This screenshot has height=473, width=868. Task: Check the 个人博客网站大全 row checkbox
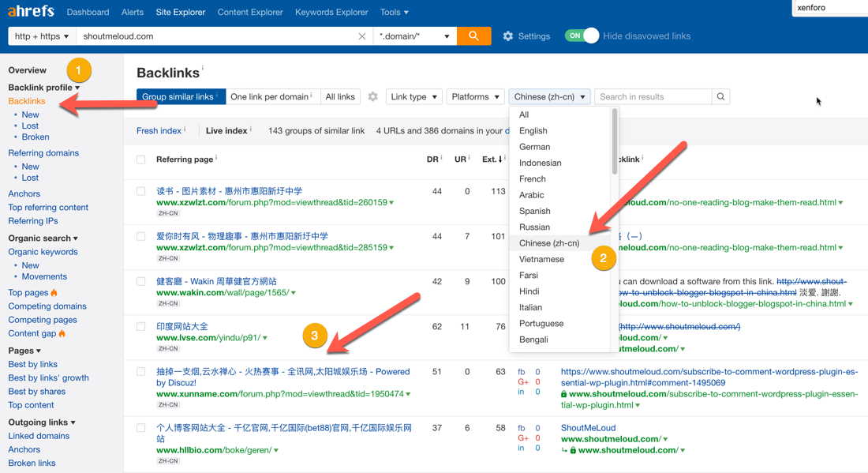point(141,428)
